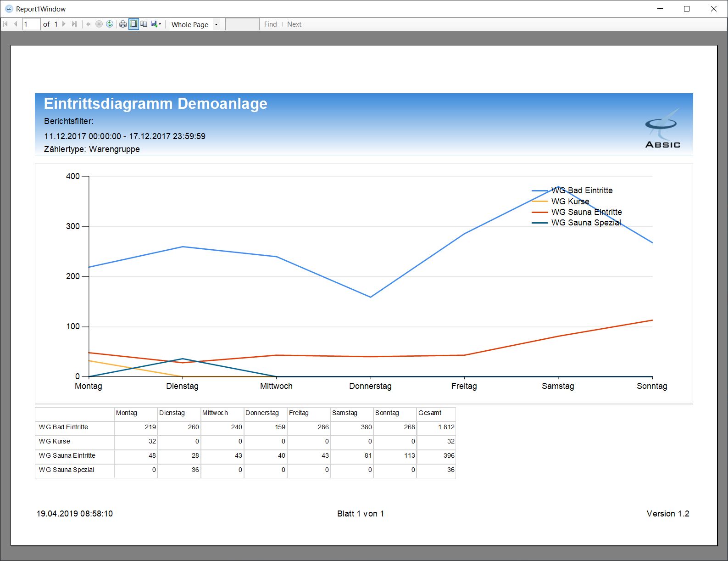This screenshot has height=561, width=728.
Task: Click the Next search button
Action: tap(294, 24)
